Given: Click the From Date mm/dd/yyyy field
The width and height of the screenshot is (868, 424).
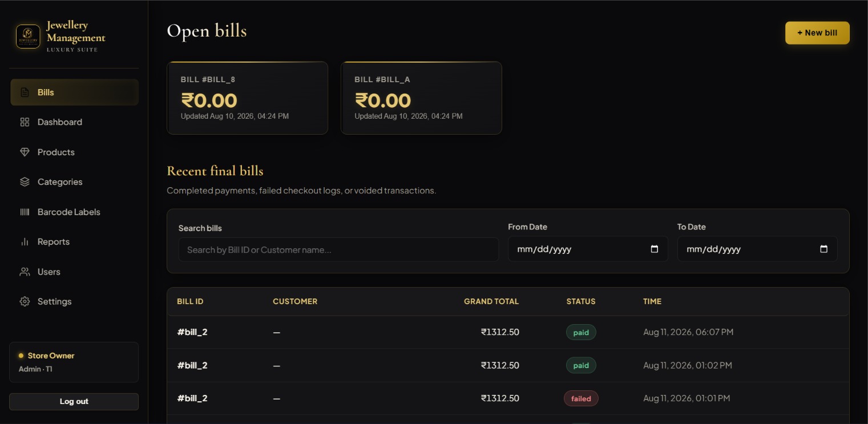Looking at the screenshot, I should tap(588, 249).
